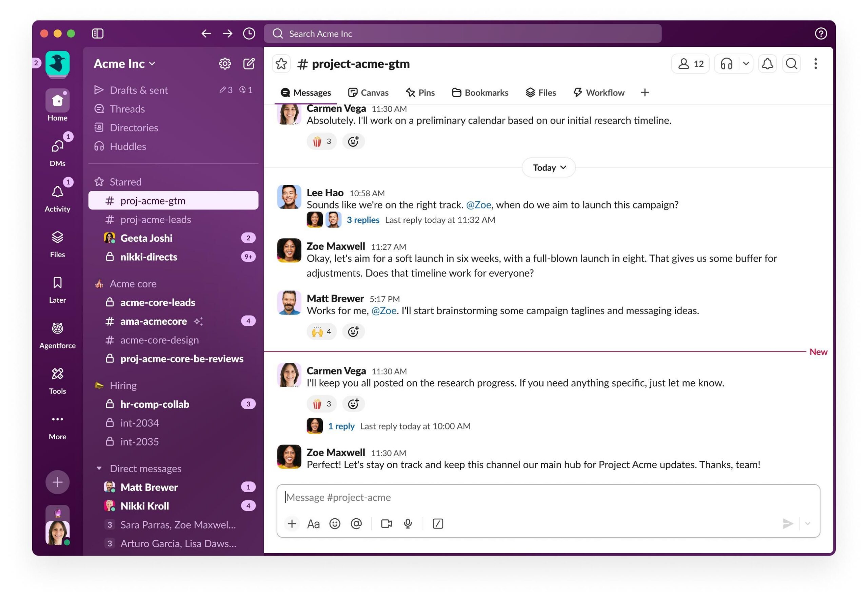Select the proj-acme-leads channel

(x=173, y=219)
